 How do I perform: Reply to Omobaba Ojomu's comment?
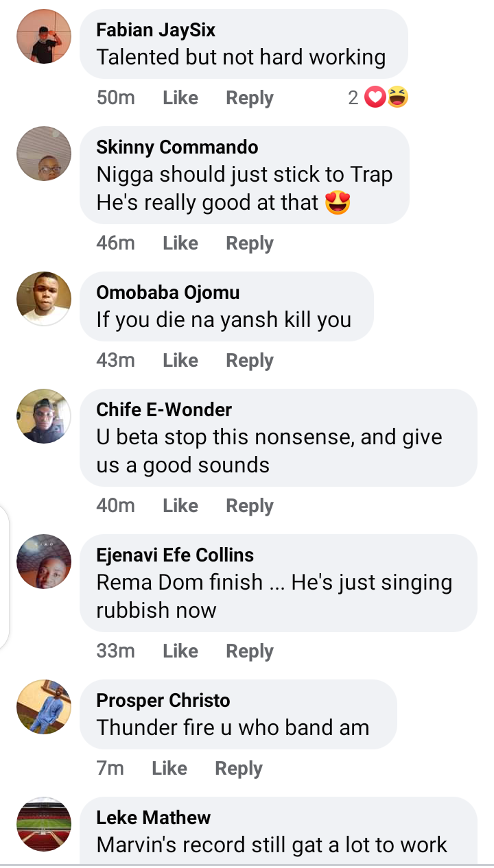click(250, 360)
